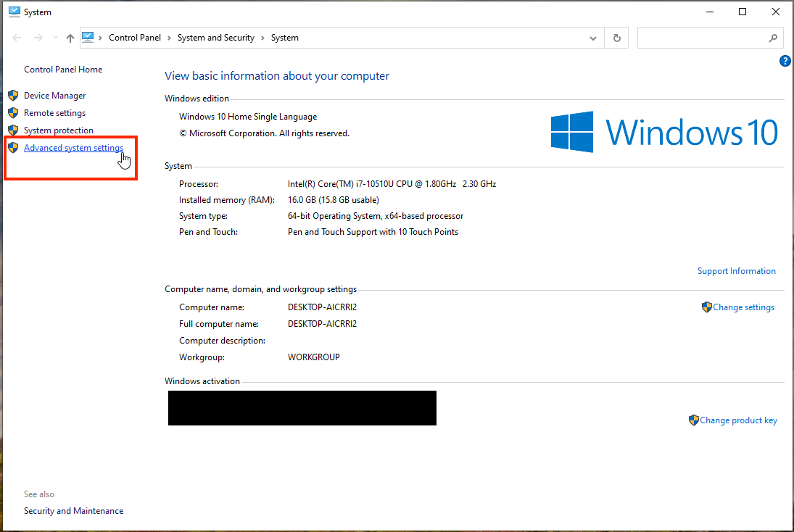Maximize the System window
Screen dimensions: 794x532
[x=743, y=12]
